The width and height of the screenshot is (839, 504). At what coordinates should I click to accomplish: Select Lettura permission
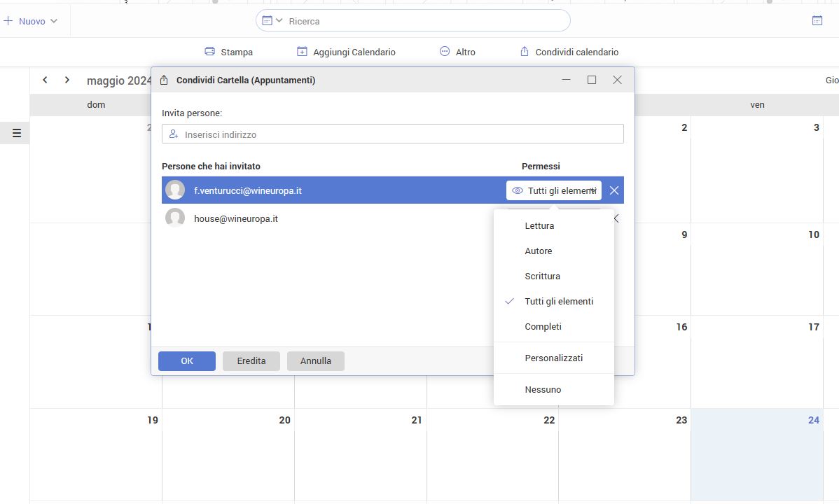click(x=539, y=226)
